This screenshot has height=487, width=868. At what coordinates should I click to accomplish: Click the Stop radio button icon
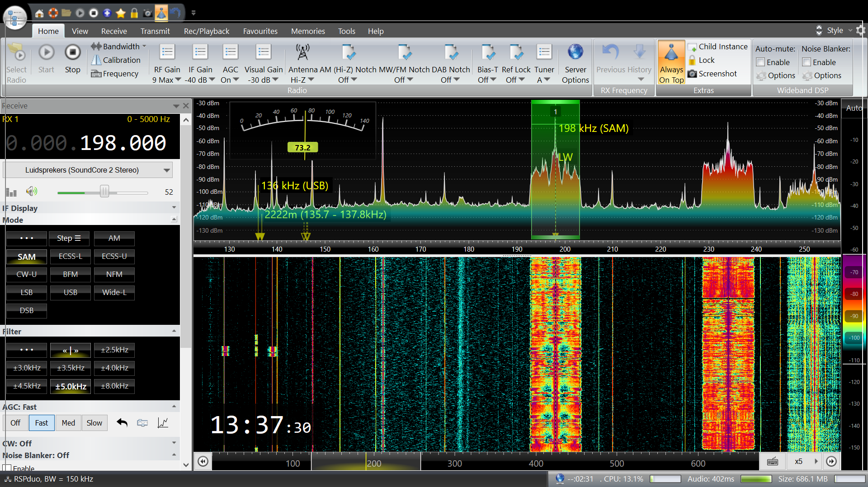point(72,53)
